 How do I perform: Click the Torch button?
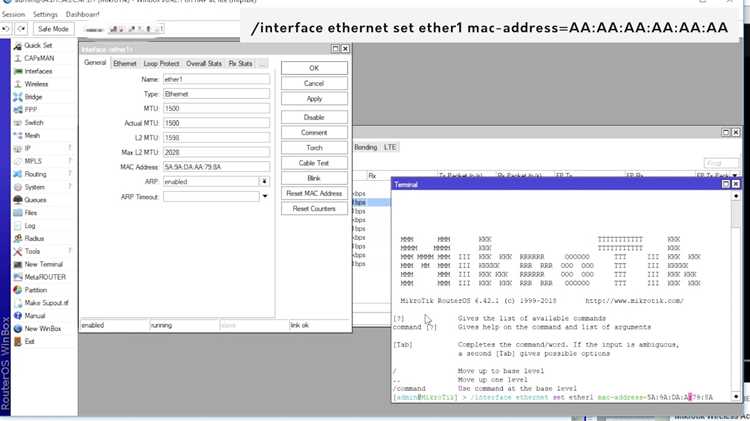point(314,148)
